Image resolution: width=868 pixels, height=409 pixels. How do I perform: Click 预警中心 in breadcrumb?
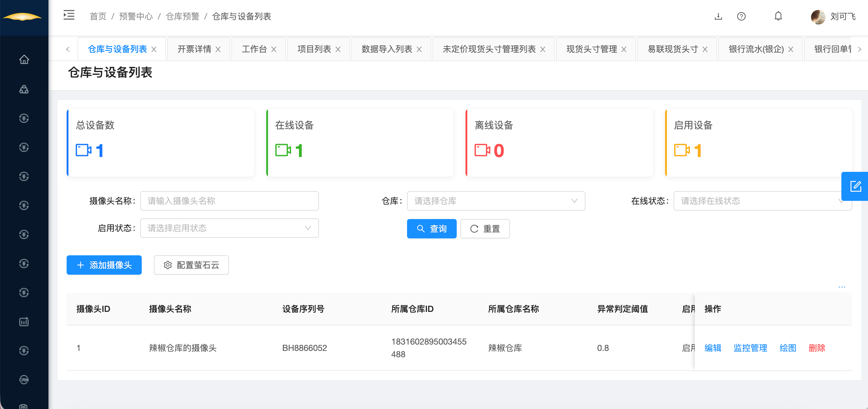136,16
